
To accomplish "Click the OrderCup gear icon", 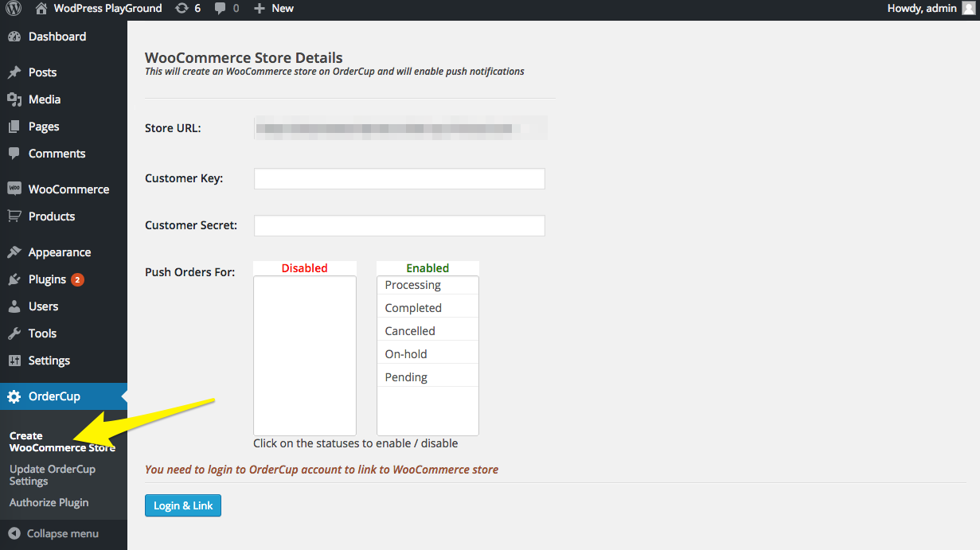I will [14, 396].
